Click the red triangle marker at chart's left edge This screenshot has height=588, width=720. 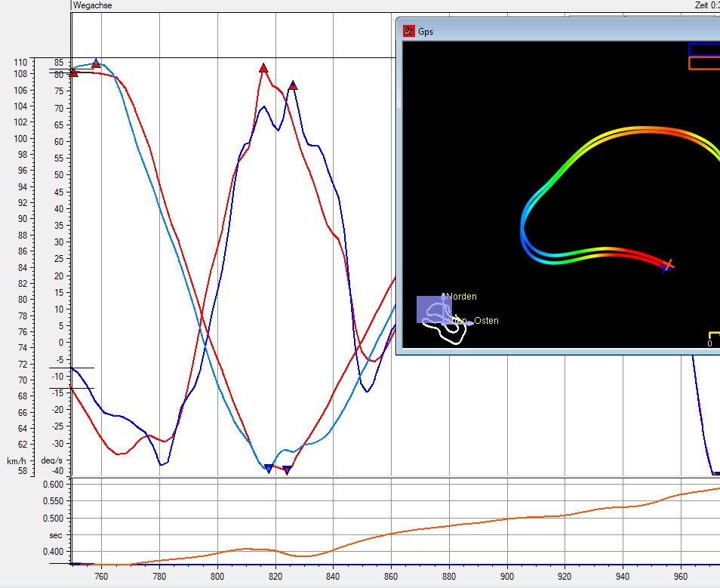(x=73, y=72)
